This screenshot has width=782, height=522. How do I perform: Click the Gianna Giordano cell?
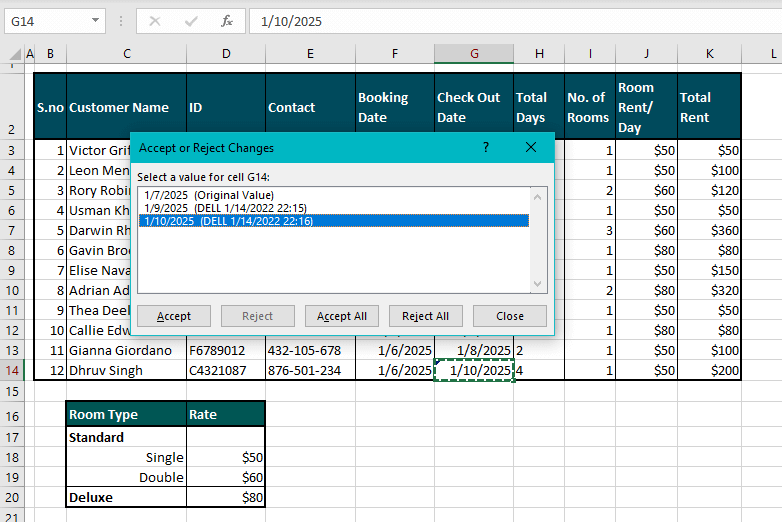pos(126,350)
